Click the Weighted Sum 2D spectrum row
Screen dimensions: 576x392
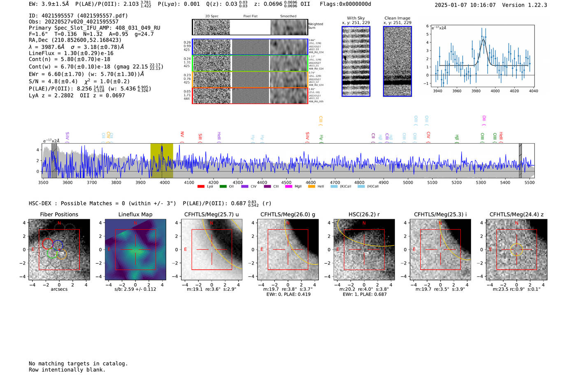pyautogui.click(x=250, y=27)
